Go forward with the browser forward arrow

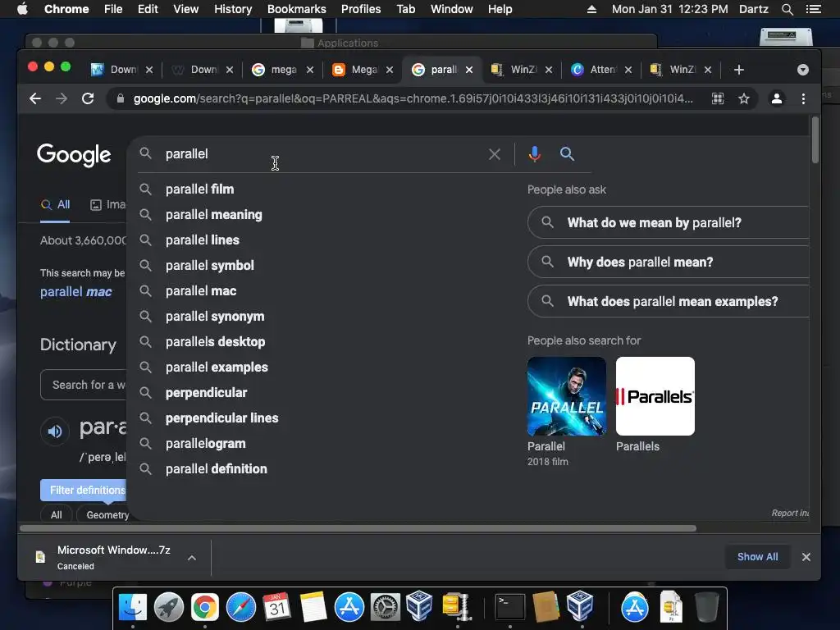point(62,98)
